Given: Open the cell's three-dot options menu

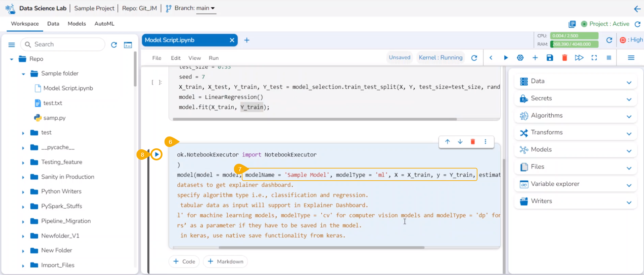Looking at the screenshot, I should tap(485, 142).
